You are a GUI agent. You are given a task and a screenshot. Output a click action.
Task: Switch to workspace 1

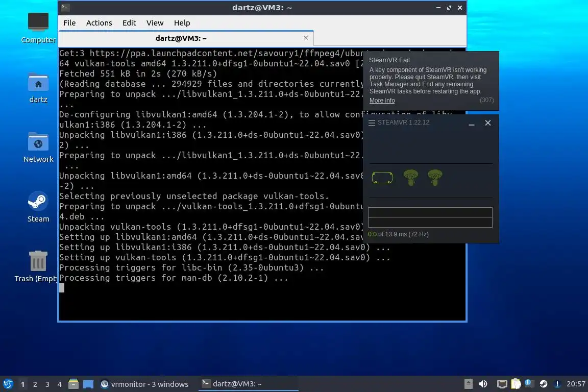click(x=23, y=384)
